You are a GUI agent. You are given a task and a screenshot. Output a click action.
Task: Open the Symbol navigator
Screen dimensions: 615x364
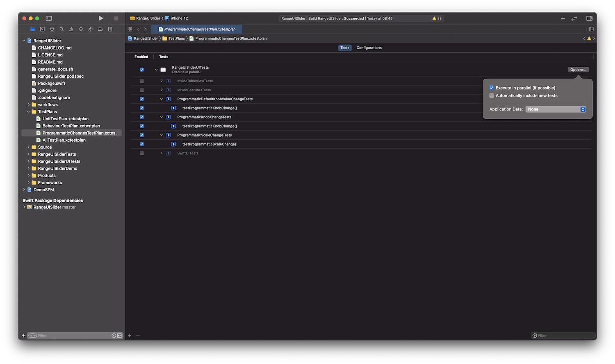pos(52,29)
